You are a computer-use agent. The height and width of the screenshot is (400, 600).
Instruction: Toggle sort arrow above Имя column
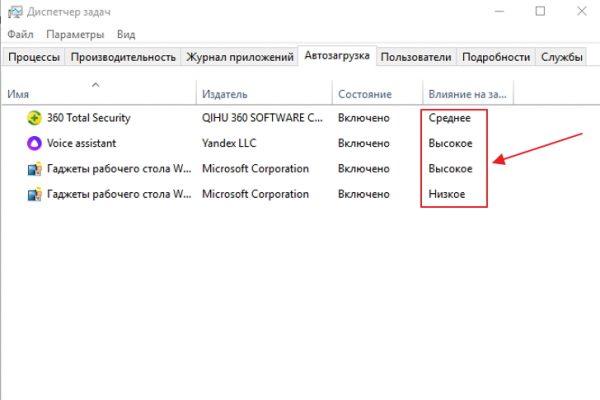96,85
